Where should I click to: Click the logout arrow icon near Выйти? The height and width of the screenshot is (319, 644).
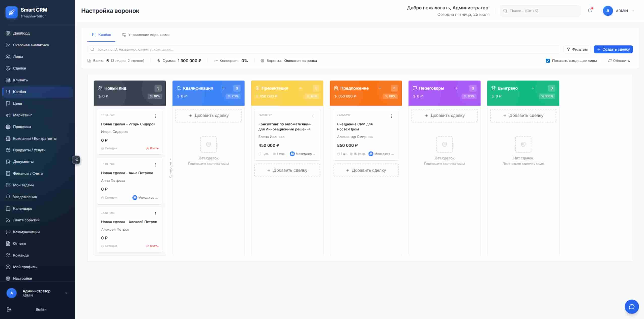click(9, 309)
